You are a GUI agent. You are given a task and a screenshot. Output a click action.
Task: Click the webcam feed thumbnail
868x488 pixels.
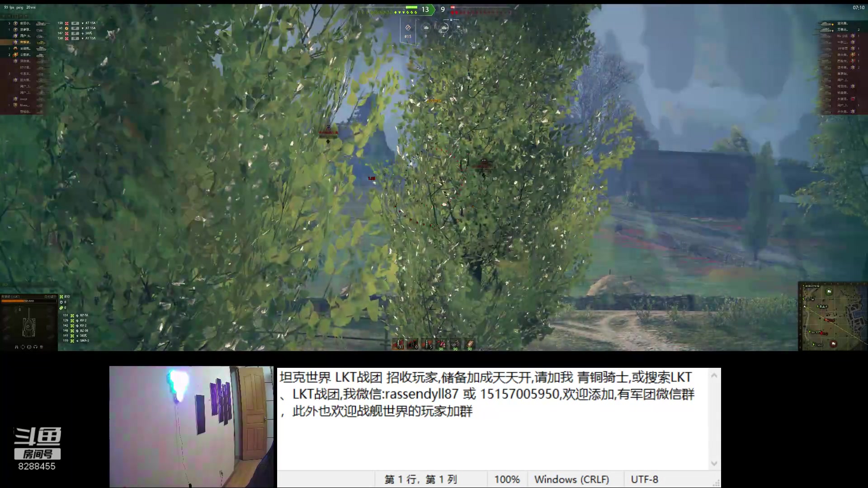coord(191,427)
